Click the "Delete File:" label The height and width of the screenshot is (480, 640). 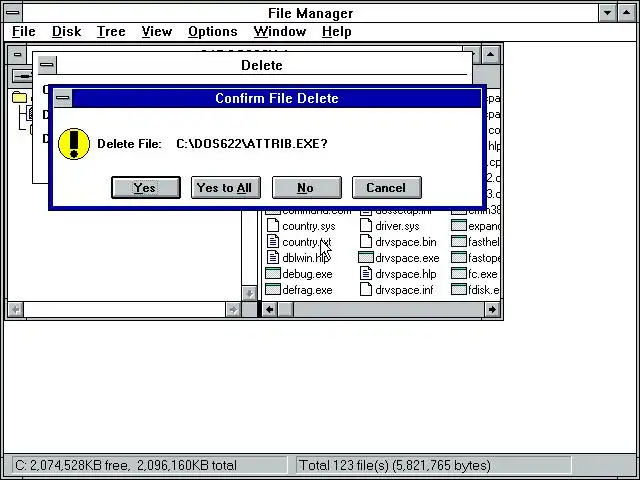(x=129, y=144)
